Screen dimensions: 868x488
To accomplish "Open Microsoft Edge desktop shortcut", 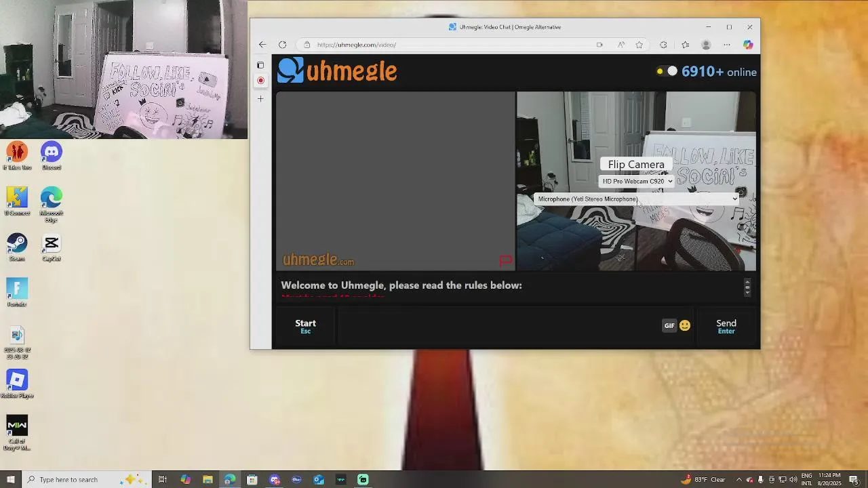I will pos(52,204).
